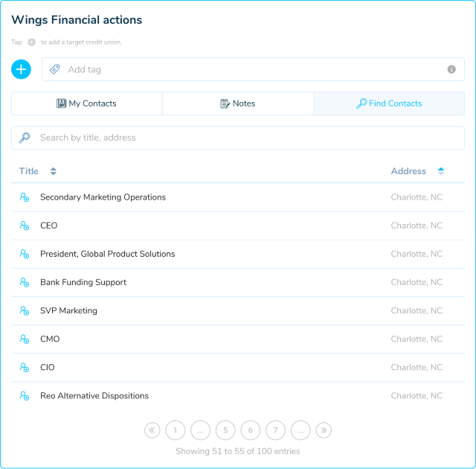Go to page 6 in pagination
The width and height of the screenshot is (476, 469).
coord(251,430)
